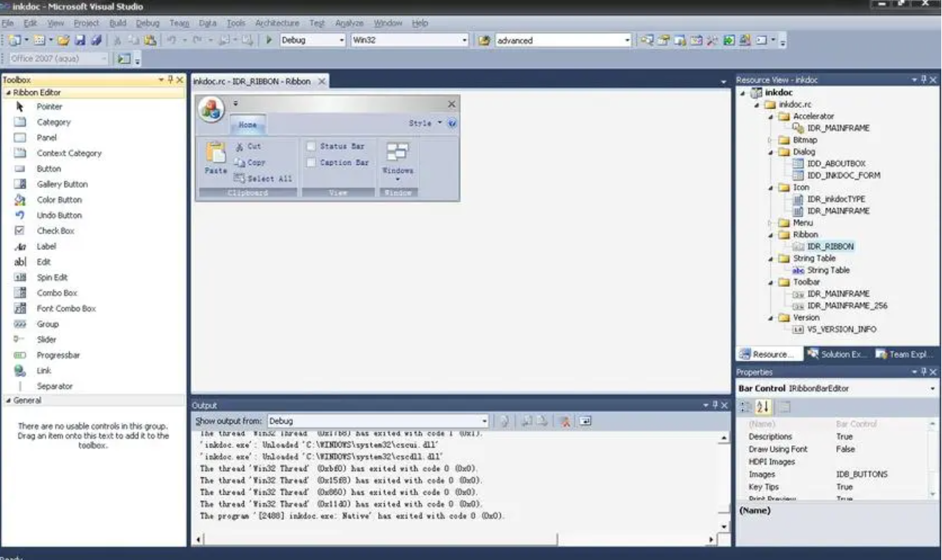The width and height of the screenshot is (942, 560).
Task: Click the ribbon help question mark icon
Action: [452, 124]
